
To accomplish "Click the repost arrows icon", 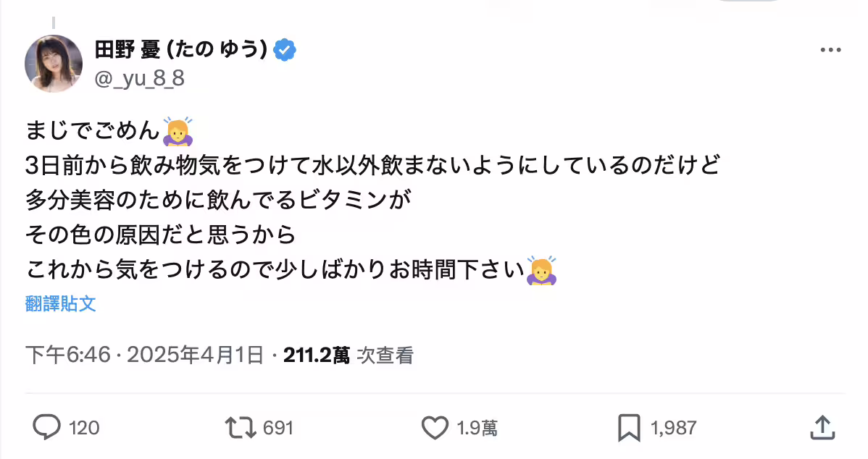I will pyautogui.click(x=240, y=428).
